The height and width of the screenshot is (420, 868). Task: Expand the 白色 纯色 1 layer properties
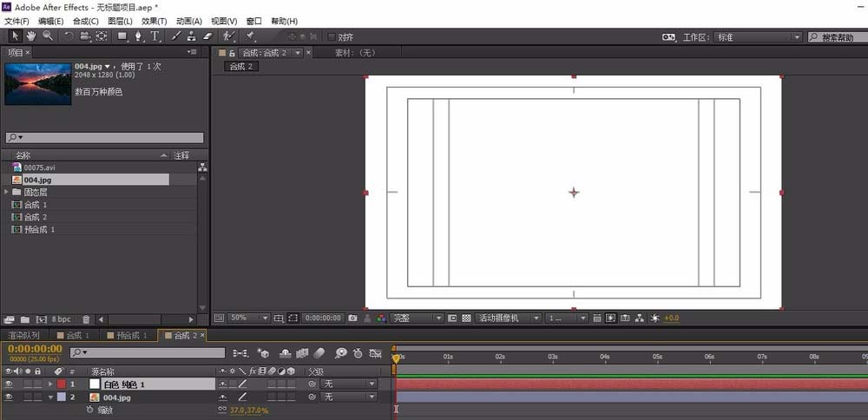51,384
